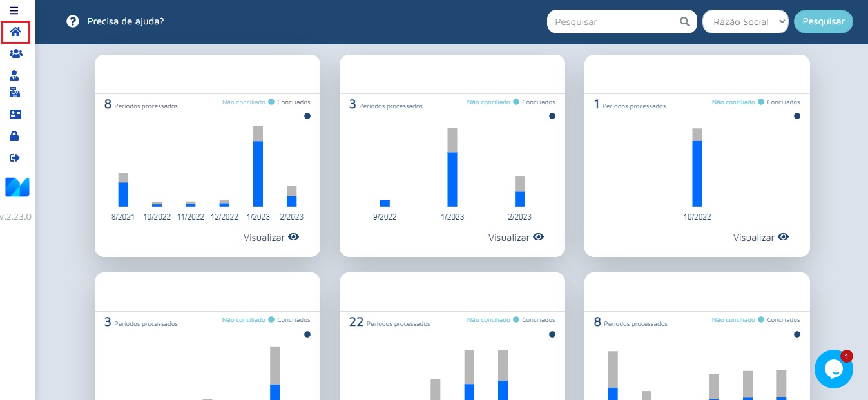Expand the Razão Social dropdown
This screenshot has width=868, height=400.
click(745, 22)
